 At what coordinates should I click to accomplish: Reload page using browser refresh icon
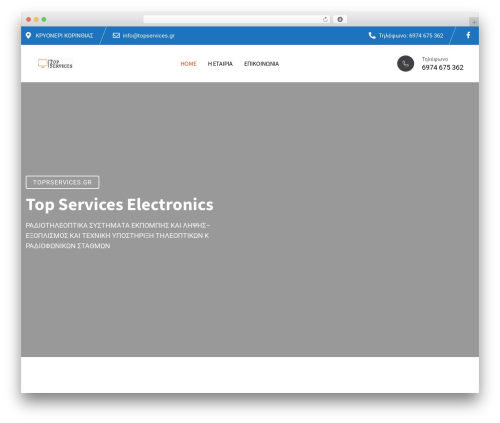click(x=325, y=19)
